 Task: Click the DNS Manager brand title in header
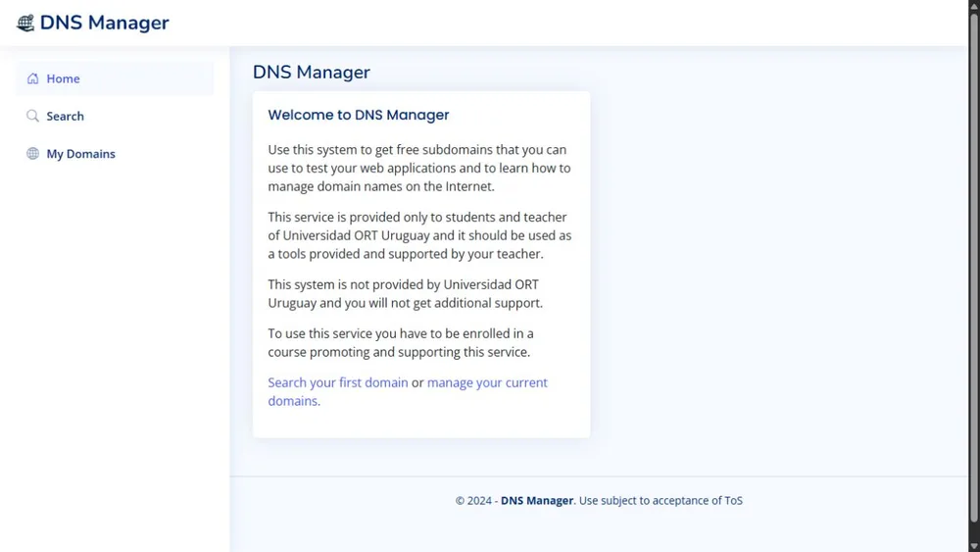tap(105, 24)
